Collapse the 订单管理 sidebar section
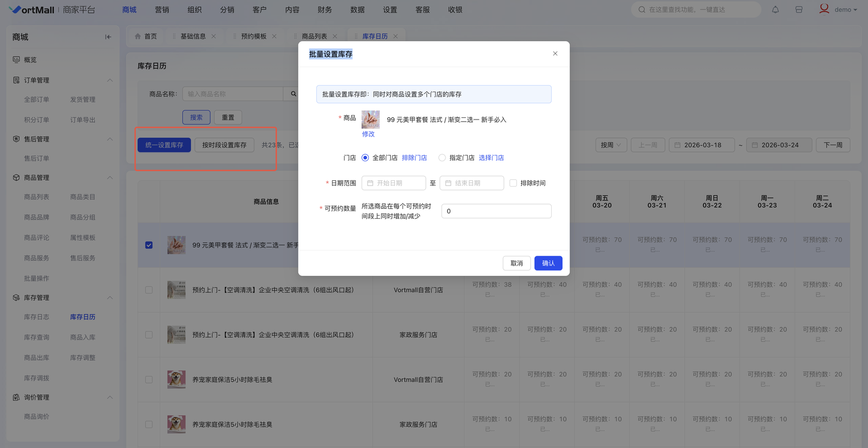The width and height of the screenshot is (868, 448). 110,80
